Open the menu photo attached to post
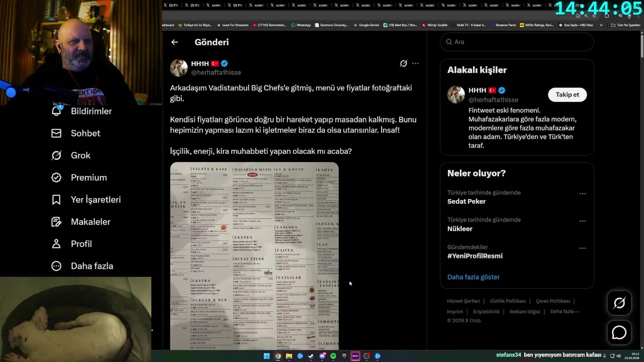 (254, 256)
